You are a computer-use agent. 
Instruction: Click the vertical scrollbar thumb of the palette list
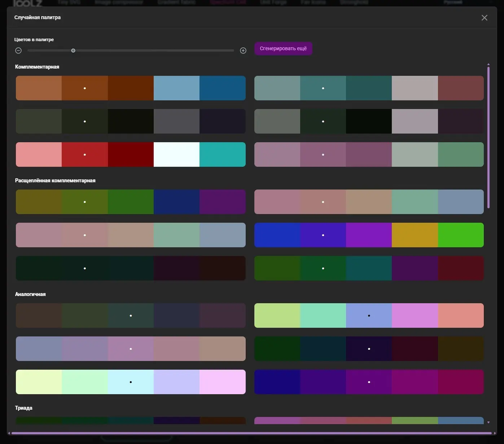click(488, 137)
